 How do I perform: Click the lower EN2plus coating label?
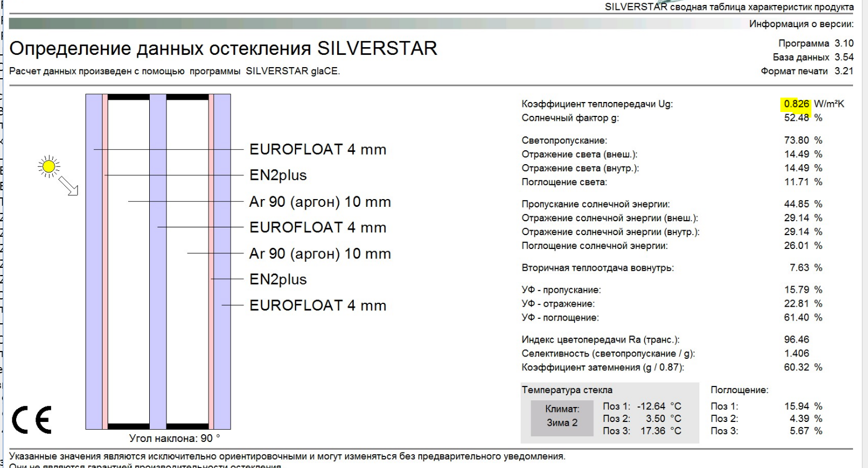[278, 279]
